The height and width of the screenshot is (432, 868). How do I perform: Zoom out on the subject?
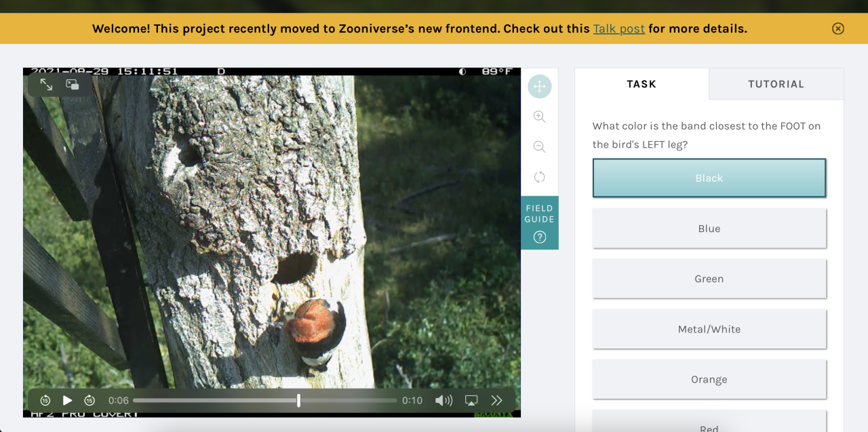point(540,146)
